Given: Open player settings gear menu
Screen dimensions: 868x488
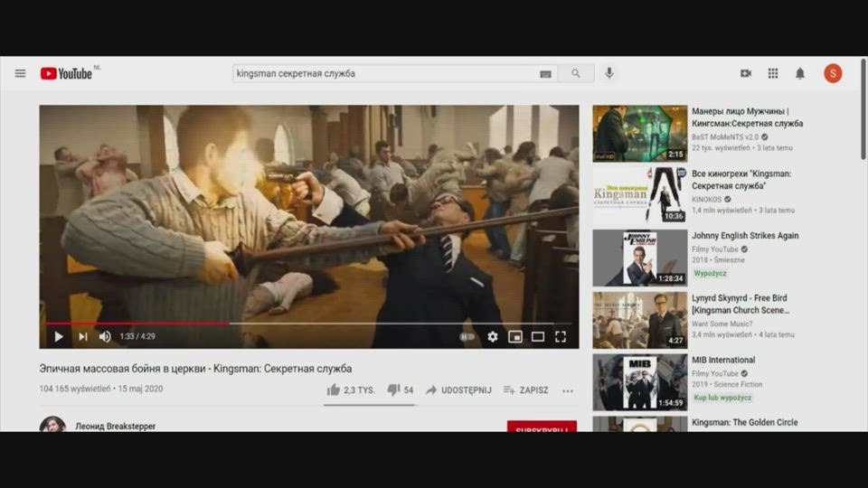Looking at the screenshot, I should click(x=493, y=337).
